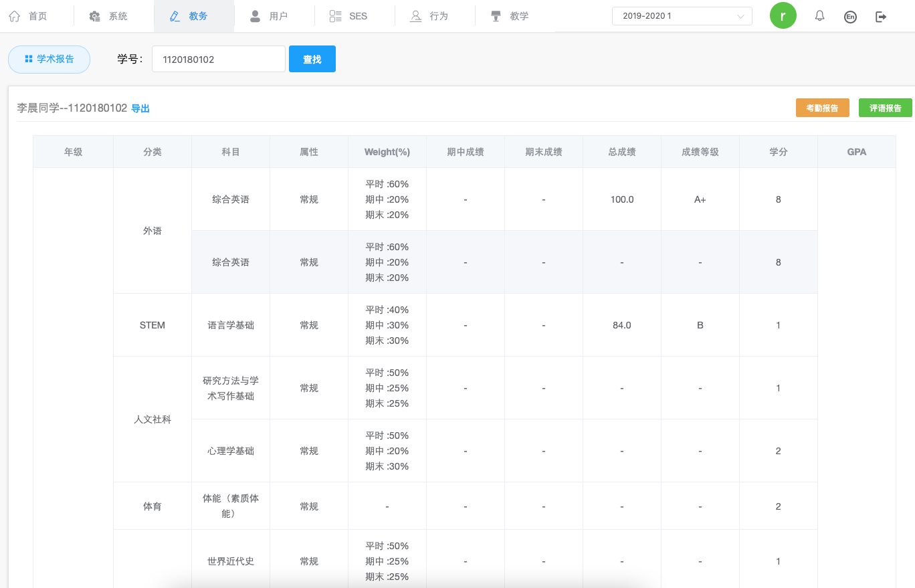Screen dimensions: 915x588
Task: Open the green user avatar
Action: coord(783,16)
